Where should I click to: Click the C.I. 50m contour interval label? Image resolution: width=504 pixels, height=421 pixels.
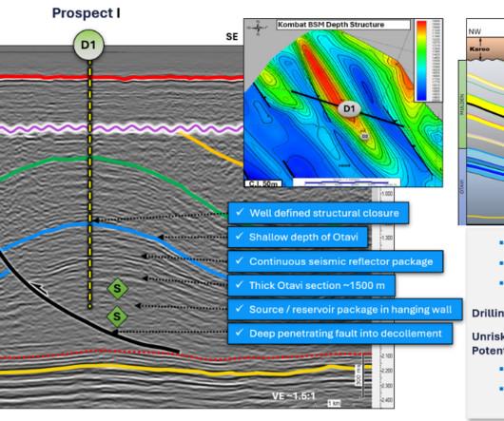pos(263,183)
